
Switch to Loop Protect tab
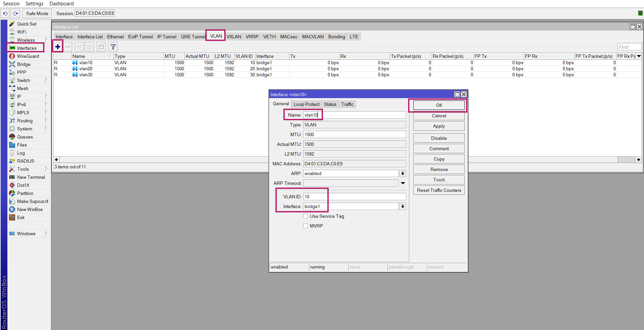[307, 104]
